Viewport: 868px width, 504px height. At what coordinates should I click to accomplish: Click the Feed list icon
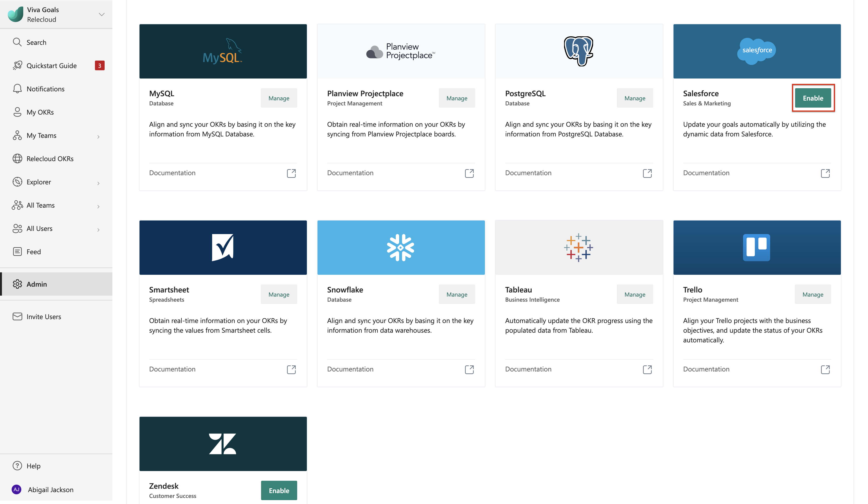[x=17, y=252]
